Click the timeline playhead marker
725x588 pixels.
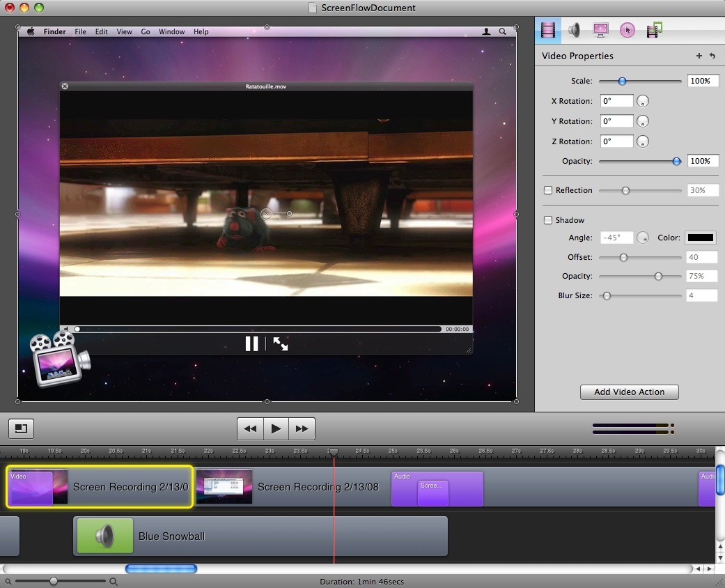[x=334, y=452]
